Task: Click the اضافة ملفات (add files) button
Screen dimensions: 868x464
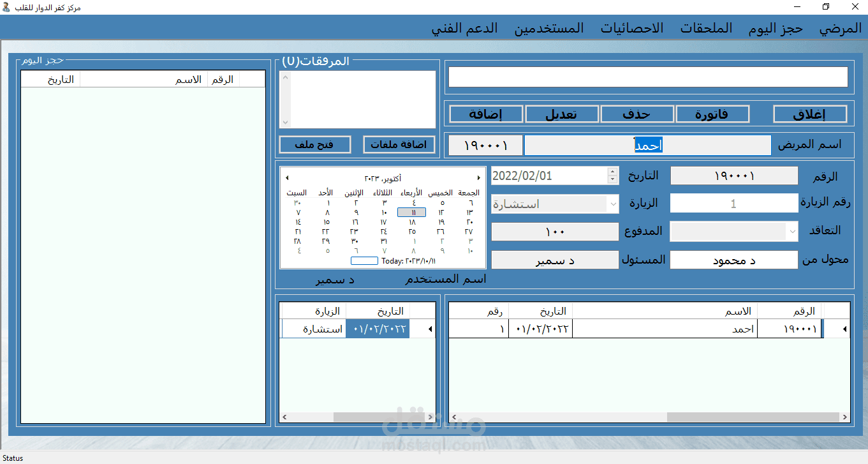Action: [x=399, y=145]
